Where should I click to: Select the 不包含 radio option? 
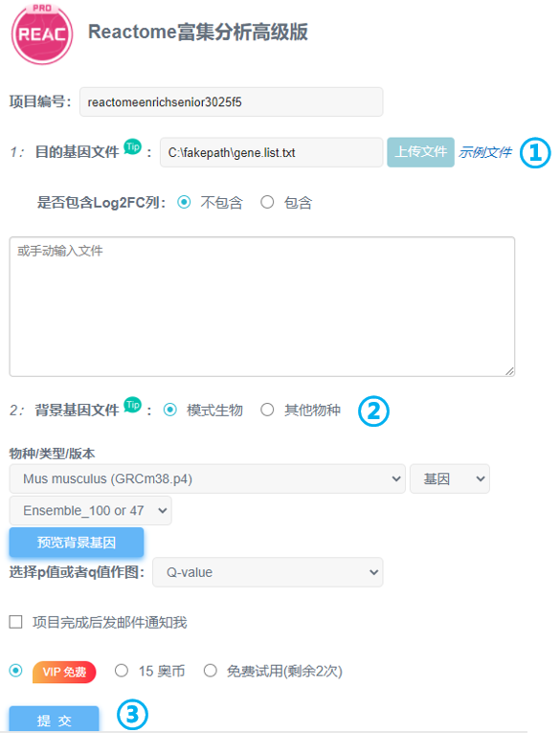[x=184, y=202]
